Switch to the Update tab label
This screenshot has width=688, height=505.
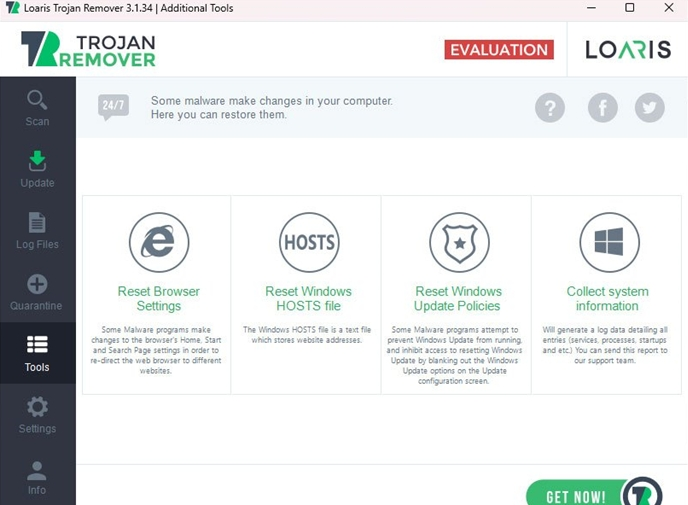37,183
